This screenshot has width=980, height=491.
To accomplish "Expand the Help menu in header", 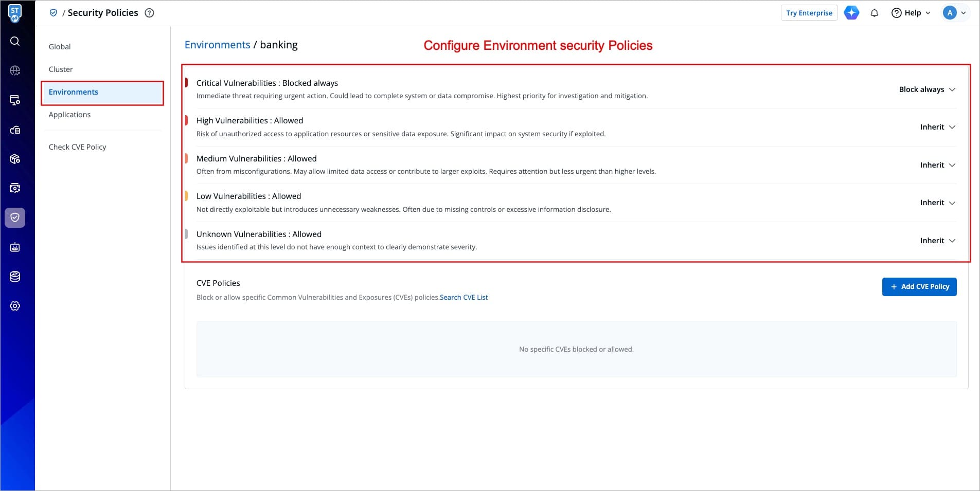I will coord(912,13).
